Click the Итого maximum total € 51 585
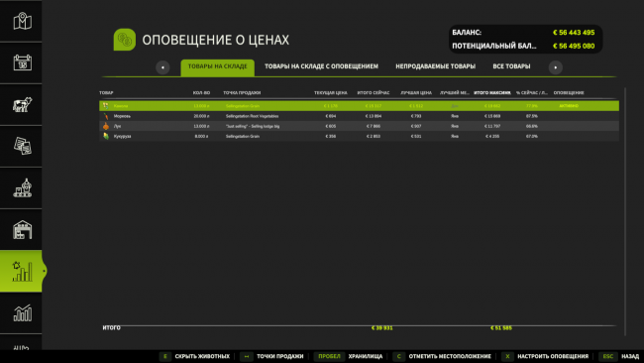 (x=501, y=328)
